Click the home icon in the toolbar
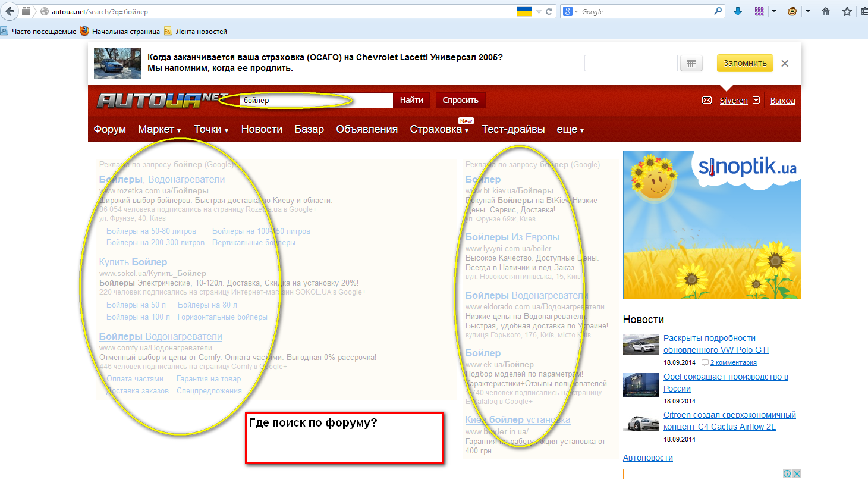 [825, 11]
